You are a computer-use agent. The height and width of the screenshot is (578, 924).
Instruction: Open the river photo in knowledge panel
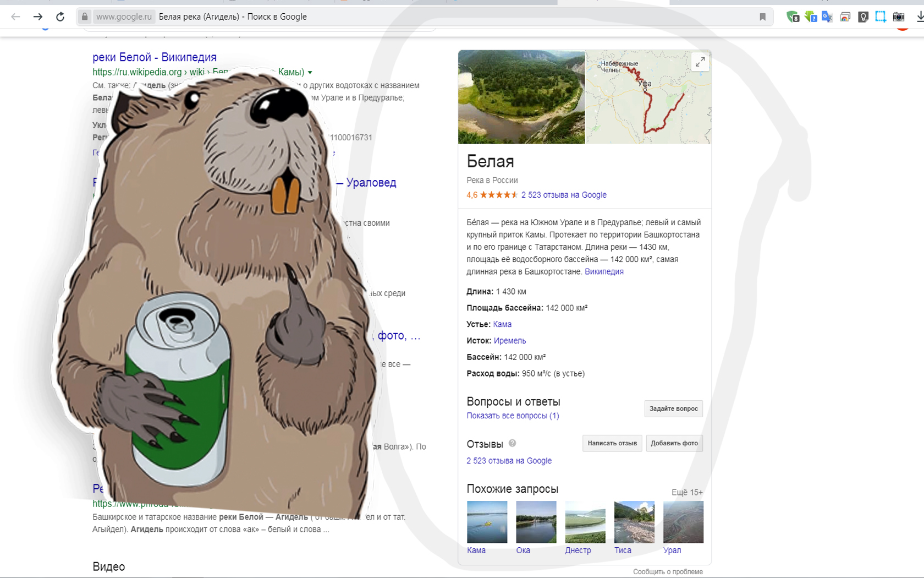point(521,97)
